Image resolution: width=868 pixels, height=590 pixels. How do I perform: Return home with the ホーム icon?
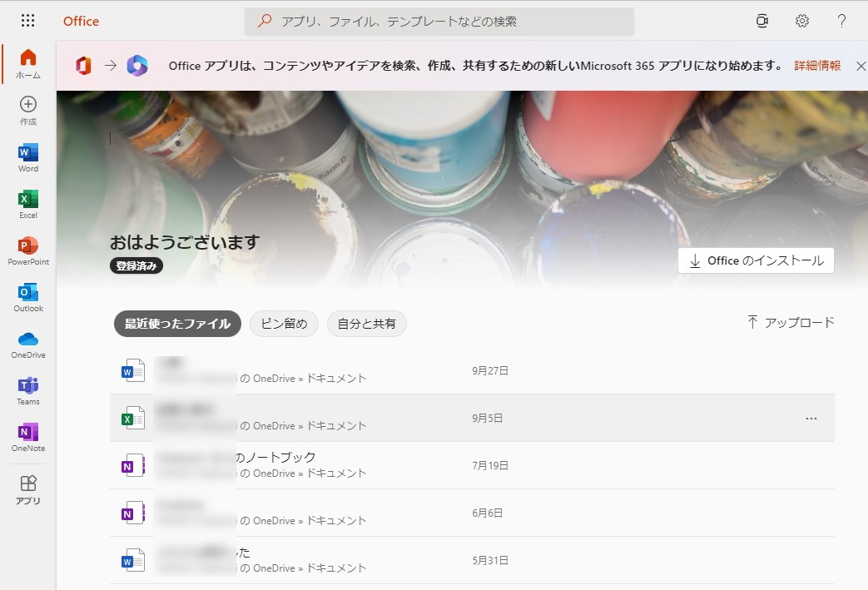[x=27, y=58]
